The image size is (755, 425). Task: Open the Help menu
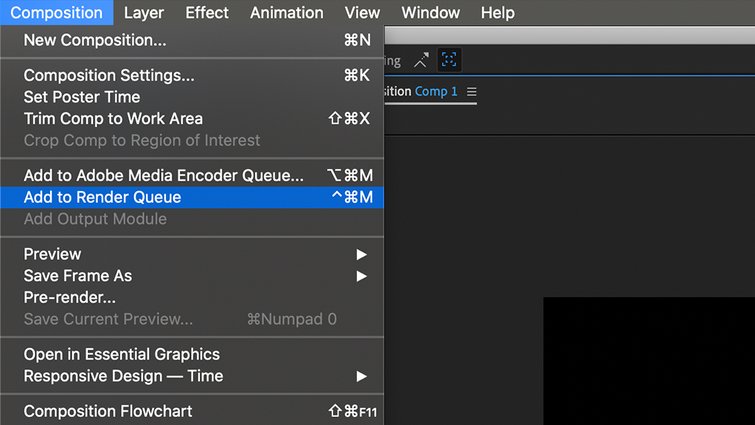pos(497,13)
